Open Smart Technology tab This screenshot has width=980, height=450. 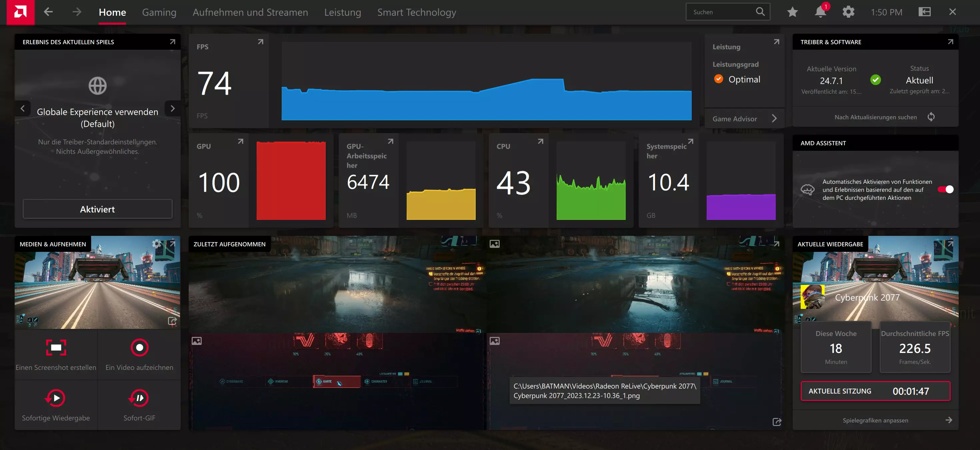pos(417,12)
